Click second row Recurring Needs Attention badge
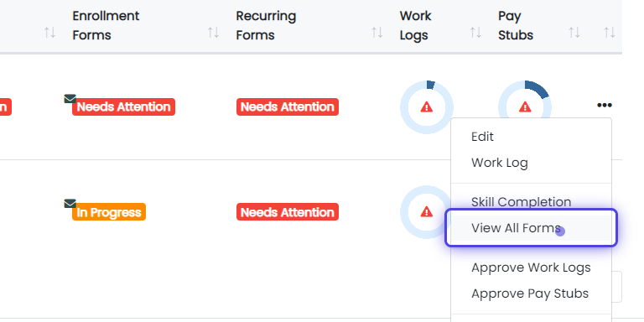 click(288, 212)
